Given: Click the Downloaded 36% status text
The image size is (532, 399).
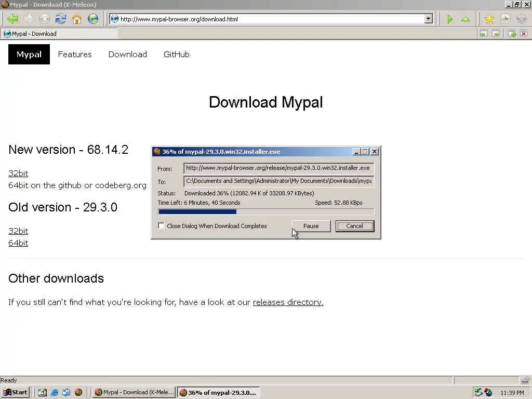Looking at the screenshot, I should [x=249, y=193].
